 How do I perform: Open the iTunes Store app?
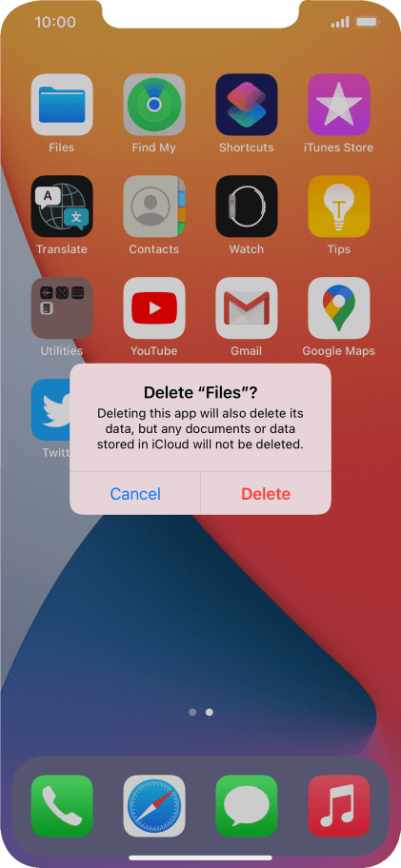338,105
